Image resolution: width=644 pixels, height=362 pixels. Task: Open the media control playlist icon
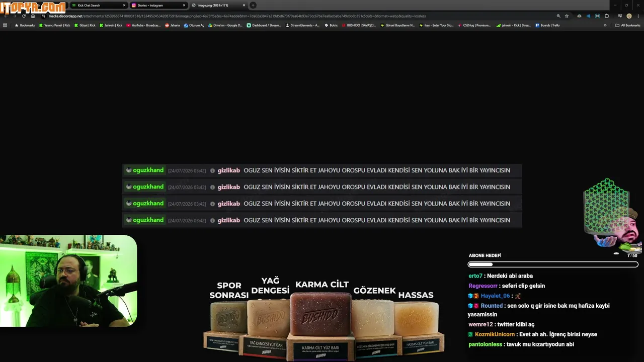(x=620, y=16)
